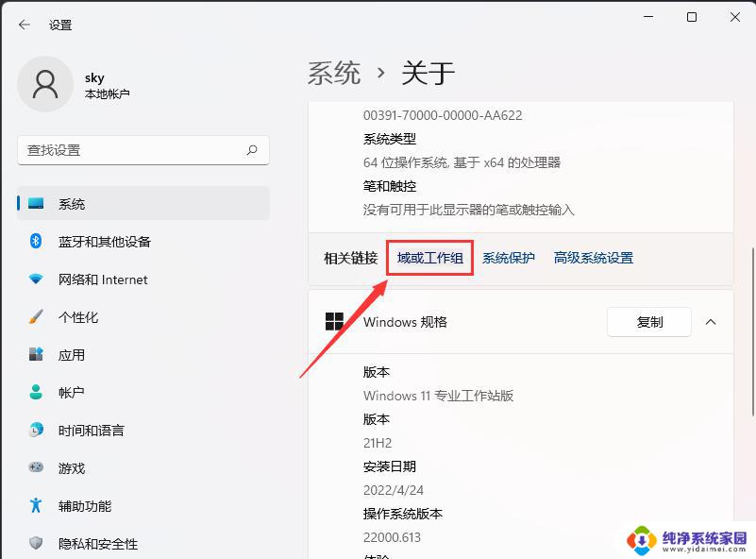Click the personalization paintbrush icon
Image resolution: width=756 pixels, height=559 pixels.
[36, 317]
